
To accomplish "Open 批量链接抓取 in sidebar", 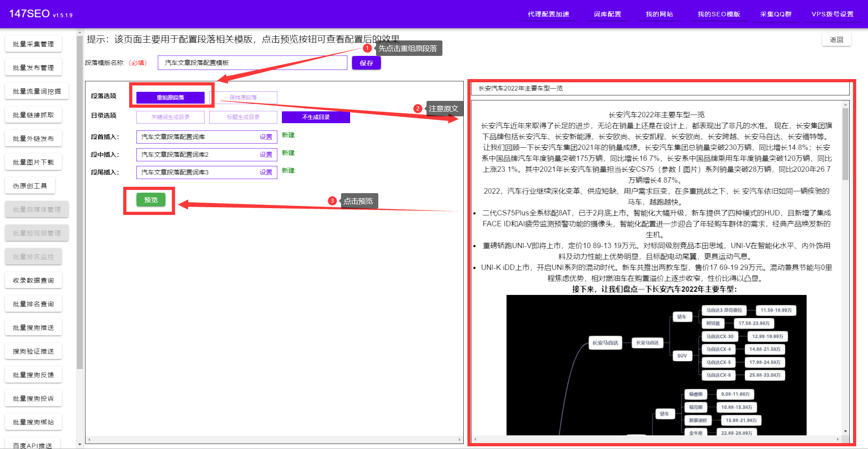I will pos(33,115).
